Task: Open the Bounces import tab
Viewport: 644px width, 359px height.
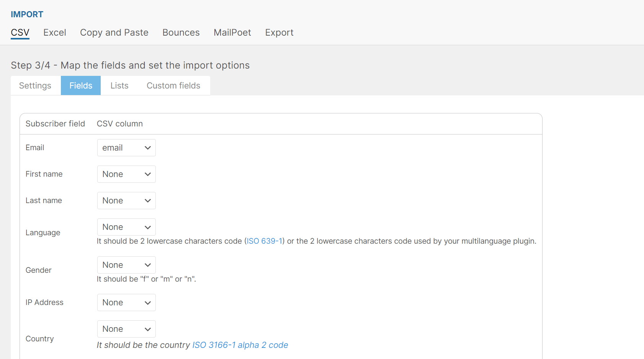Action: pos(181,33)
